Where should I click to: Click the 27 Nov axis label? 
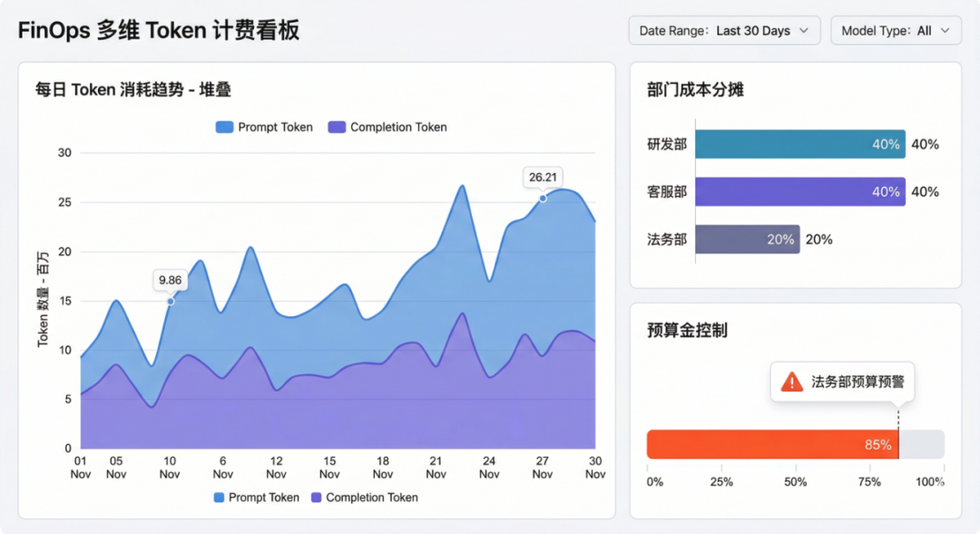click(x=542, y=468)
